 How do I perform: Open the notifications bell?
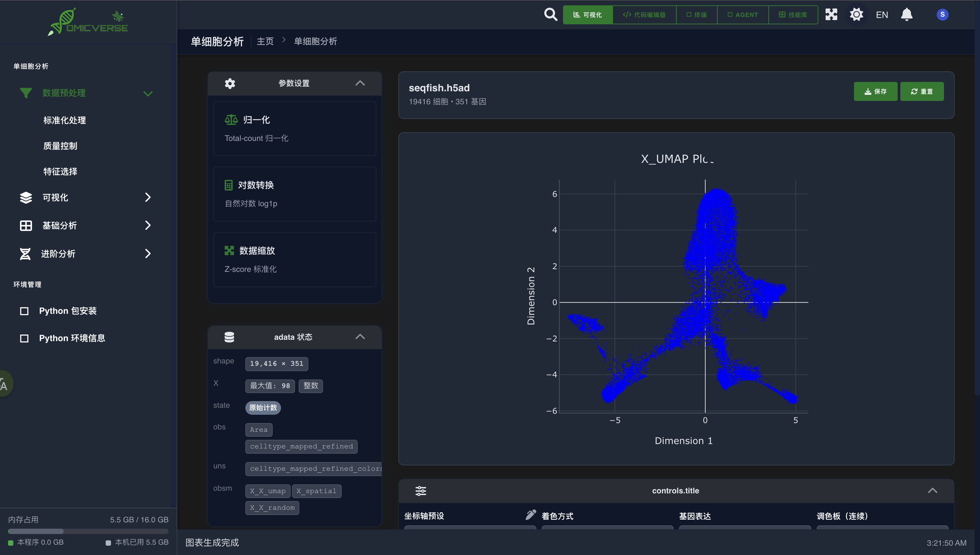pos(906,14)
